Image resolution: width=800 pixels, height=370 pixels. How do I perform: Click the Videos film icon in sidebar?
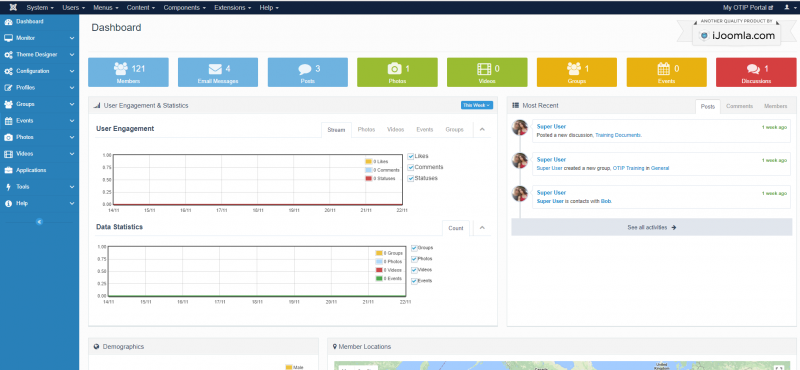[8, 154]
